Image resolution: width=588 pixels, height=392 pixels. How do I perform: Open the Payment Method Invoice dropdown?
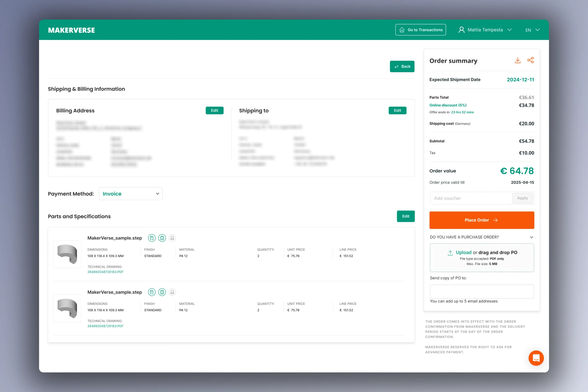point(131,194)
